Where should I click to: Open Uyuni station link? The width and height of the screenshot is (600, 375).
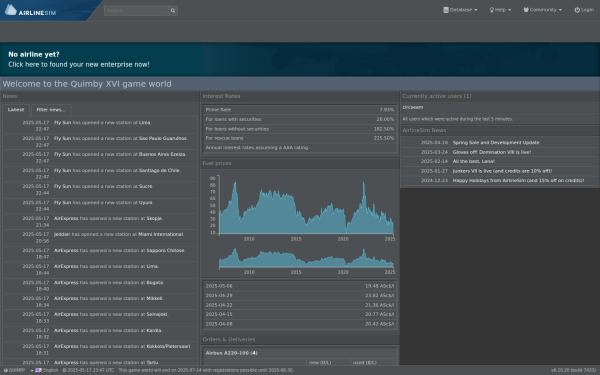tap(145, 202)
